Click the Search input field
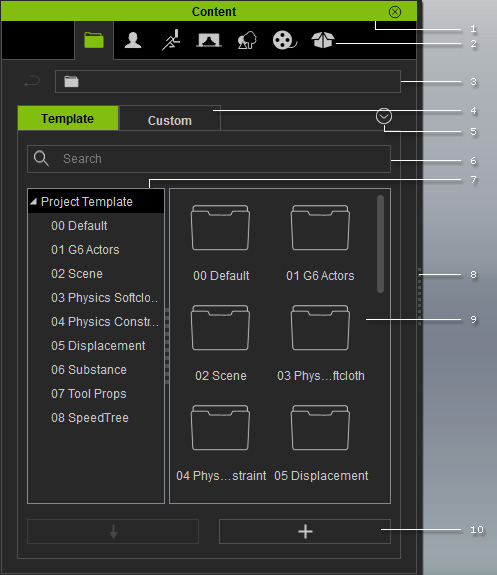The height and width of the screenshot is (575, 497). (x=209, y=159)
